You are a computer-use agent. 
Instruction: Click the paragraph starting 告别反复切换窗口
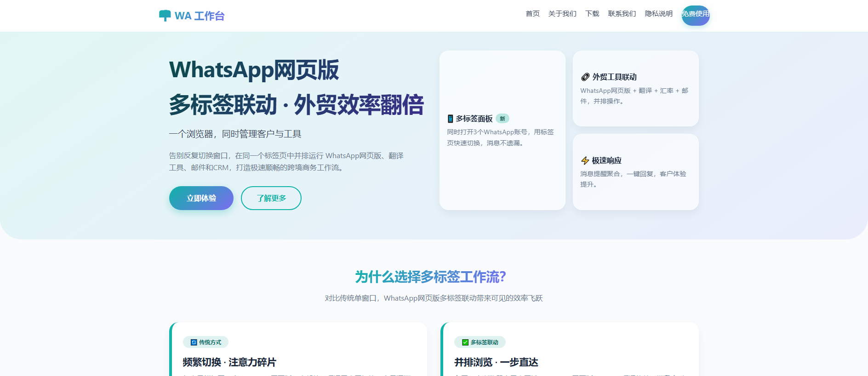286,161
